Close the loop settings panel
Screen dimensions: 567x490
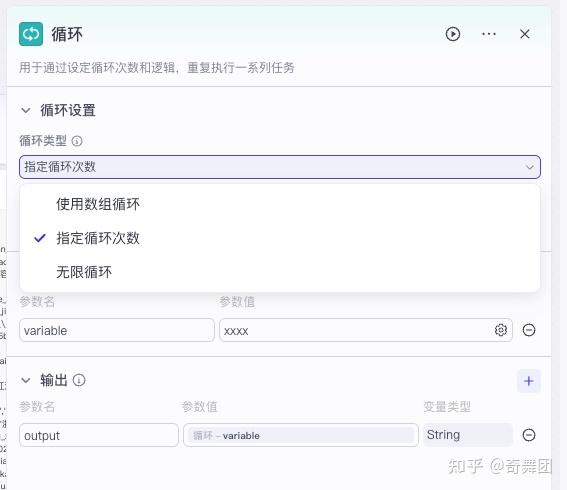(x=524, y=34)
